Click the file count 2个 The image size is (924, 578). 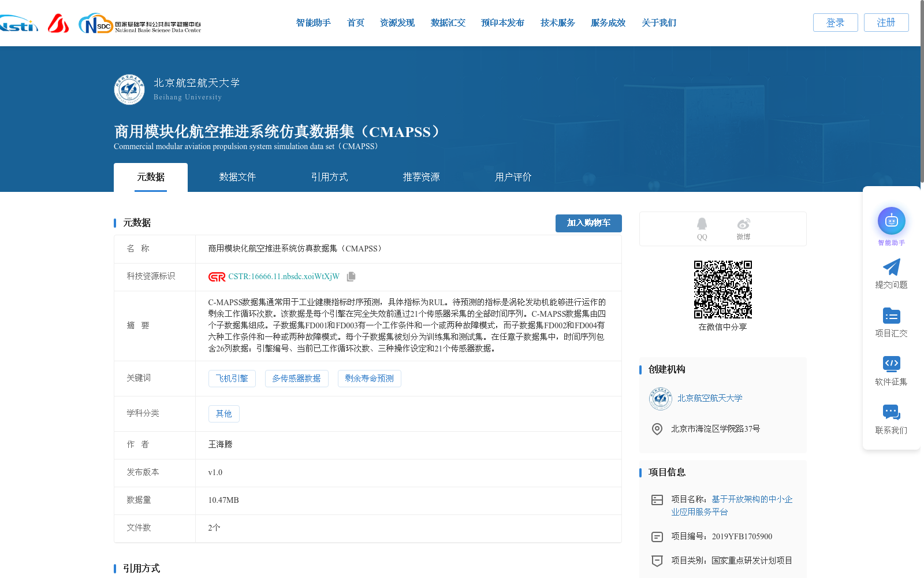(x=214, y=528)
